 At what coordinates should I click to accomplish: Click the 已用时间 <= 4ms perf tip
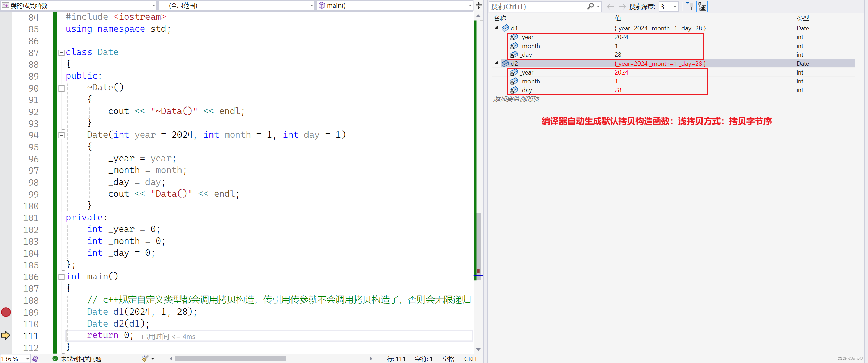pos(168,336)
